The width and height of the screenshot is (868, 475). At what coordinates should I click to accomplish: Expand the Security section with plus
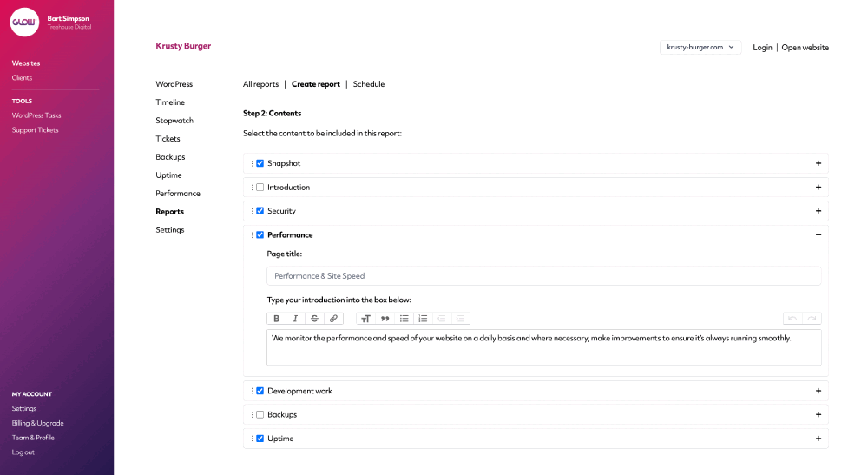tap(819, 211)
